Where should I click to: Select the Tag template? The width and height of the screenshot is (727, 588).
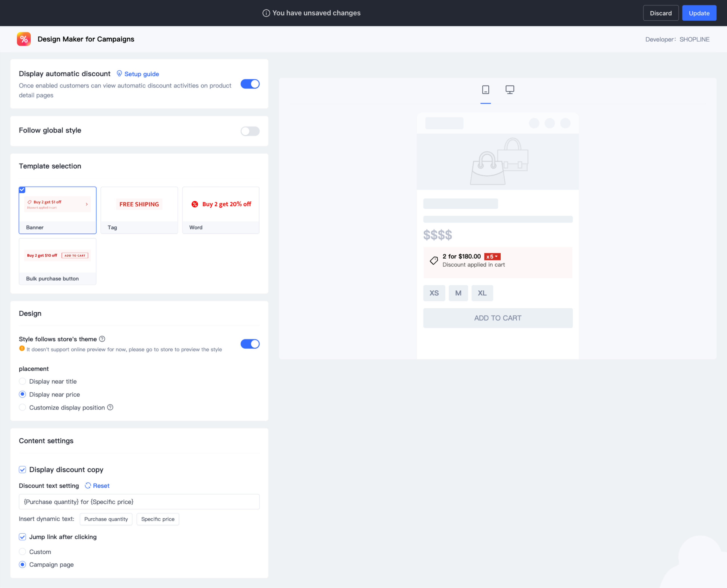pyautogui.click(x=139, y=210)
